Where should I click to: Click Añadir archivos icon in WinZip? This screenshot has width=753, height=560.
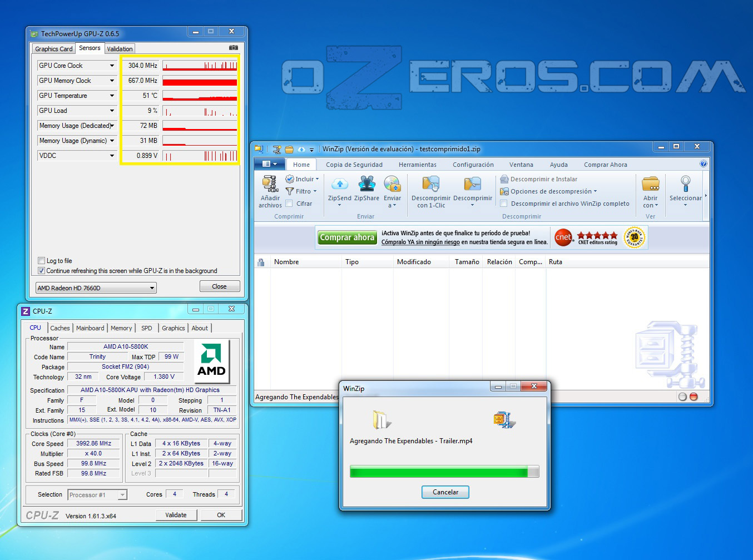270,184
